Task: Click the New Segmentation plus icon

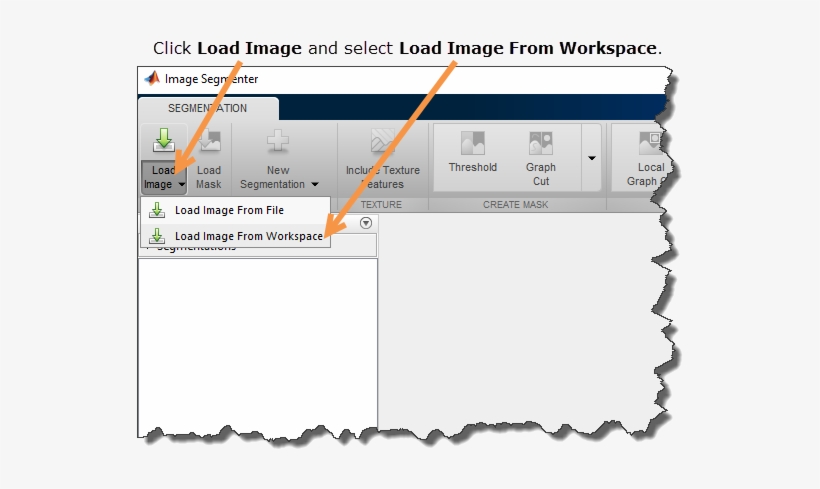Action: click(278, 141)
